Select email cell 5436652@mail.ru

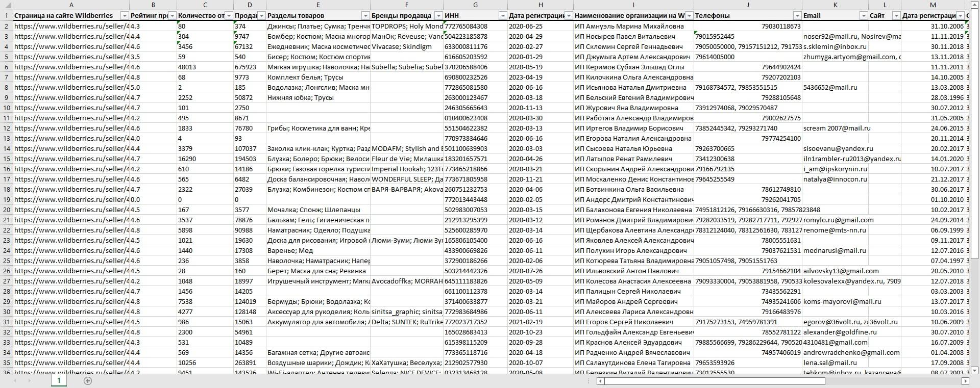point(835,87)
